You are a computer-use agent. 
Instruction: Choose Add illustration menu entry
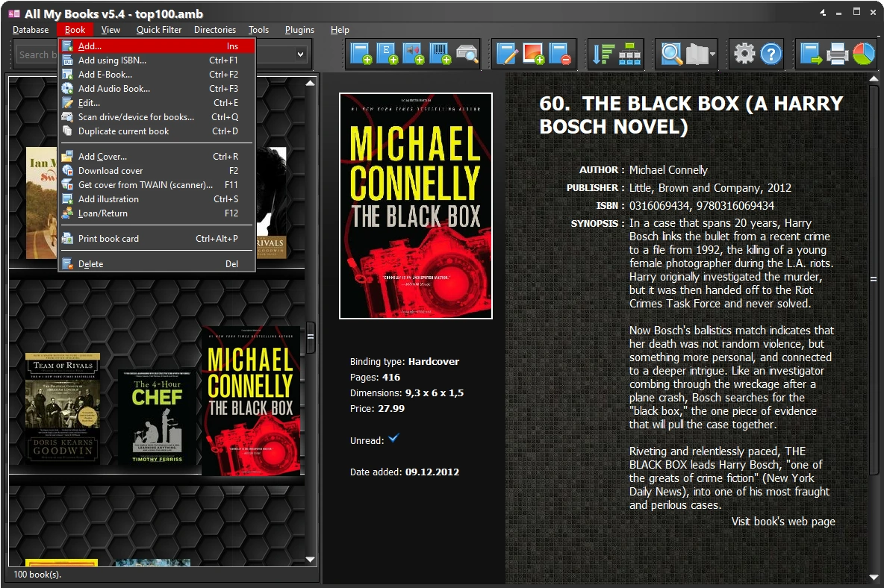point(158,198)
